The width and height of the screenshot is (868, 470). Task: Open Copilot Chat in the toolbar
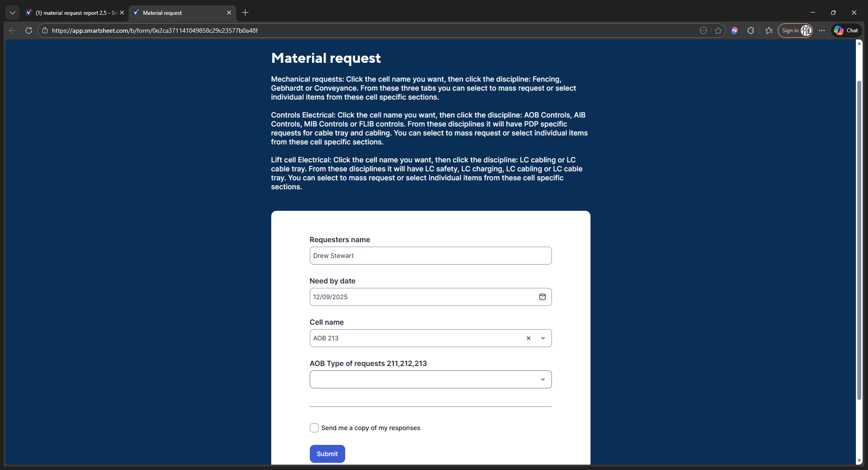(x=846, y=30)
